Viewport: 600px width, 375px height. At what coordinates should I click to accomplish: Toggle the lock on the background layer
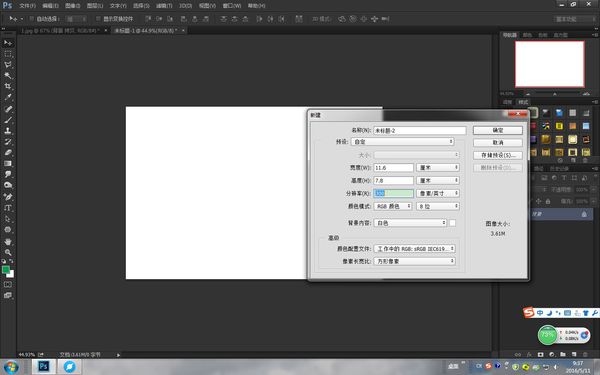584,214
